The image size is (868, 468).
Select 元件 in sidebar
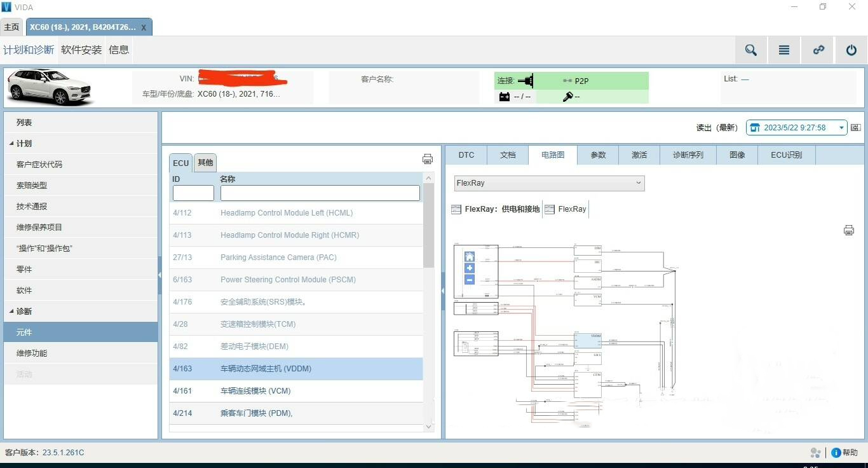(81, 333)
